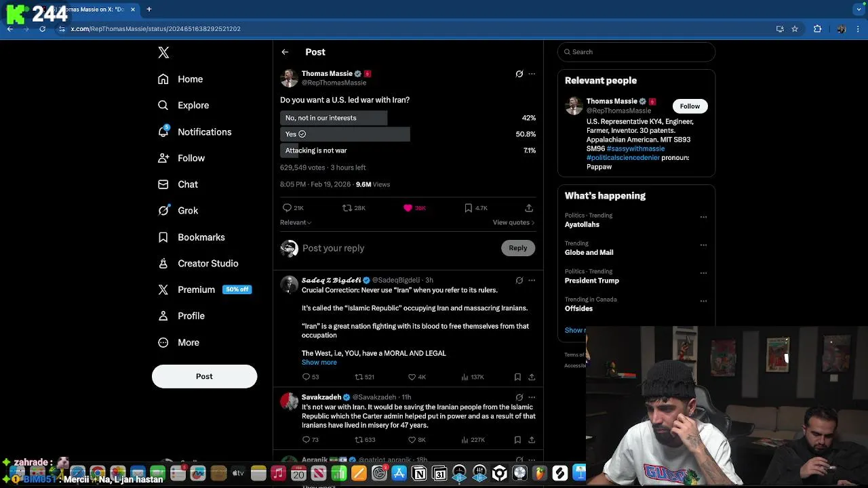
Task: Click the large Post compose button
Action: click(204, 376)
